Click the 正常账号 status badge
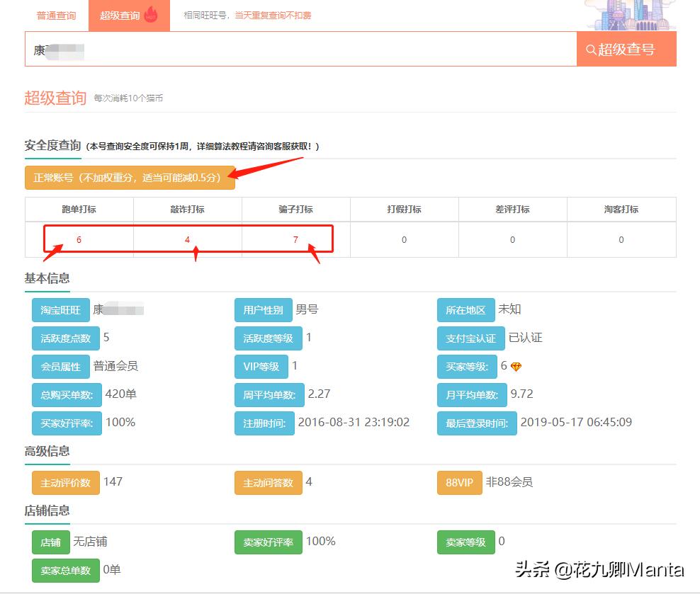The width and height of the screenshot is (700, 594). (x=130, y=178)
